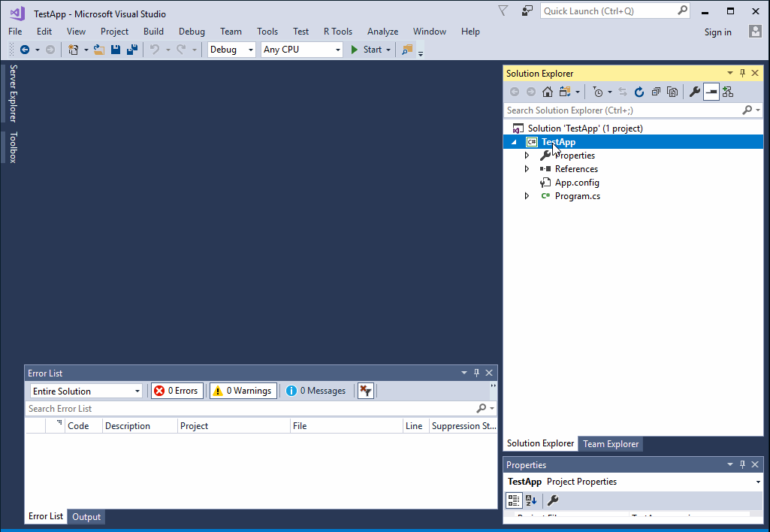Open the Build menu
This screenshot has height=532, width=770.
click(x=154, y=32)
